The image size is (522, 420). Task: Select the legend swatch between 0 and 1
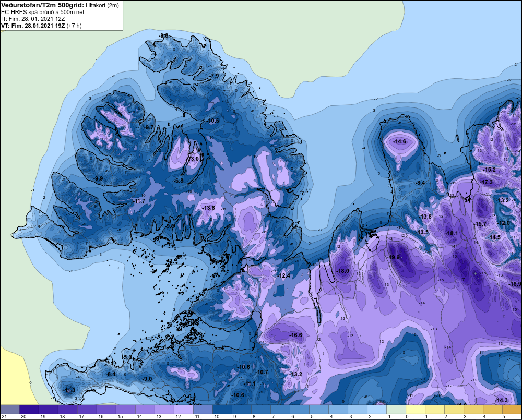click(415, 410)
